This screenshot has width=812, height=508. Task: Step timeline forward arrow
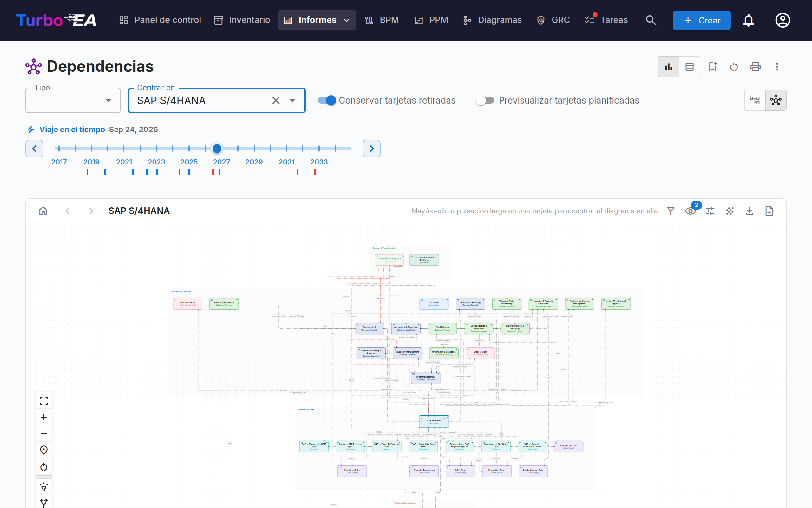pos(371,149)
